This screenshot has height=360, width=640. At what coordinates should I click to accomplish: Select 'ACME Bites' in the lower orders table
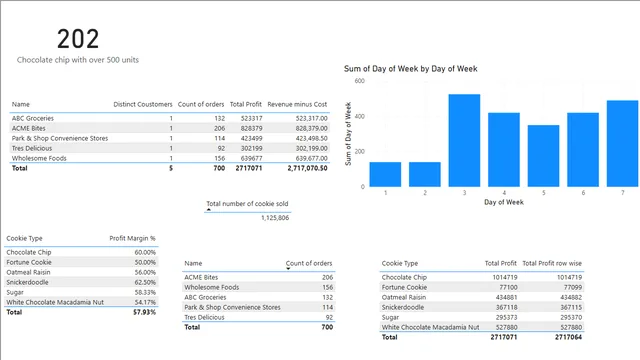click(x=201, y=277)
